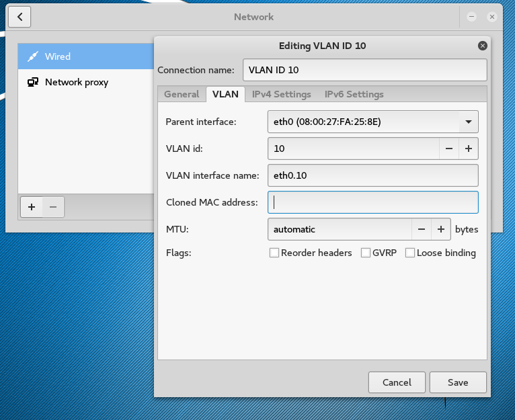Select the Network proxy icon in the sidebar
Viewport: 515px width, 420px height.
click(33, 82)
